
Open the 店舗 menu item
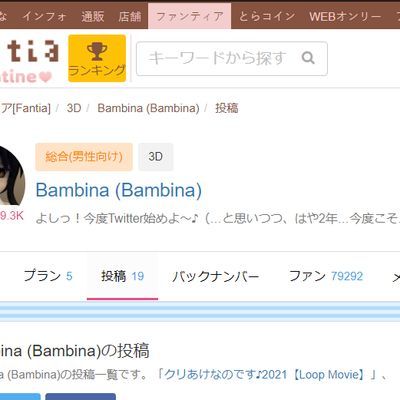tap(130, 16)
